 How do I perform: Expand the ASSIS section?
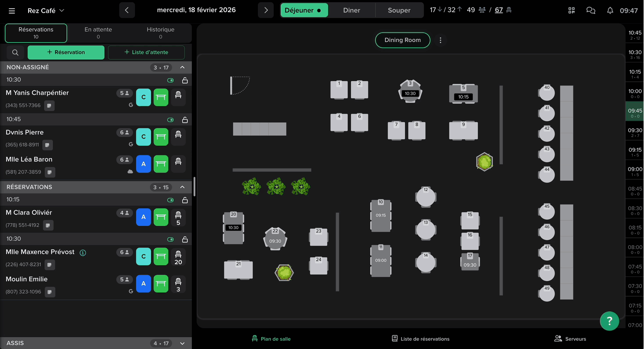pos(183,343)
